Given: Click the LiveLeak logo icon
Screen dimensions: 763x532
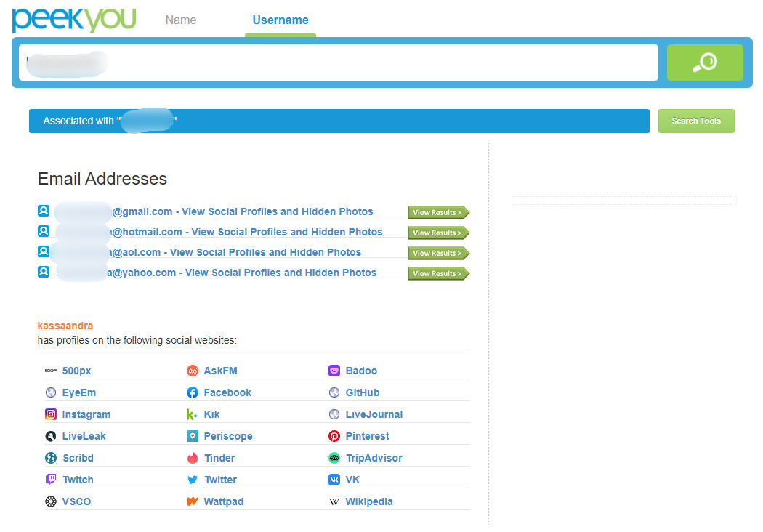Looking at the screenshot, I should 51,436.
